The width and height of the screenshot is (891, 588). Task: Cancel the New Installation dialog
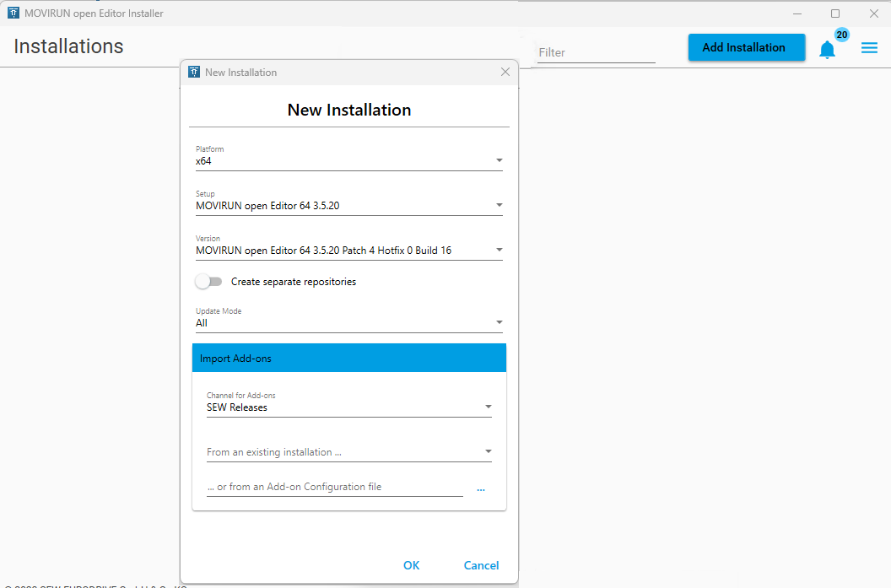481,565
